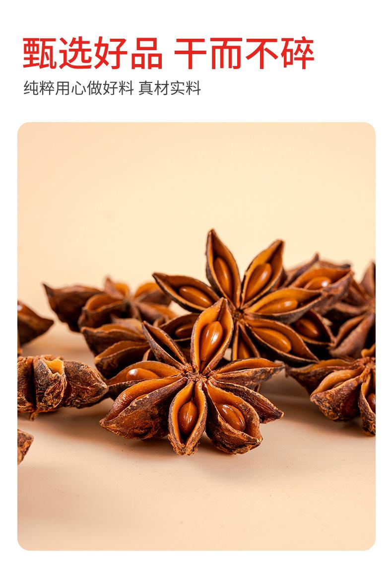Click the beige tabletop surface below the star anise

point(196,506)
